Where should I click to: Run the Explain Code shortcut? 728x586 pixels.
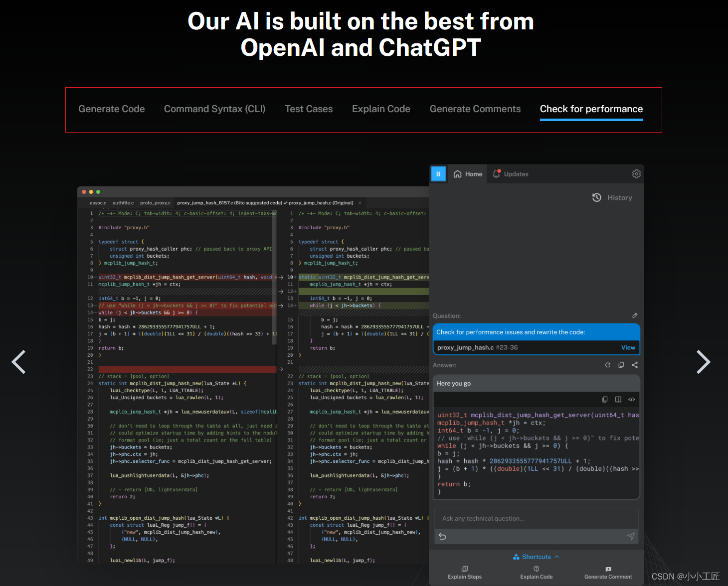[537, 573]
